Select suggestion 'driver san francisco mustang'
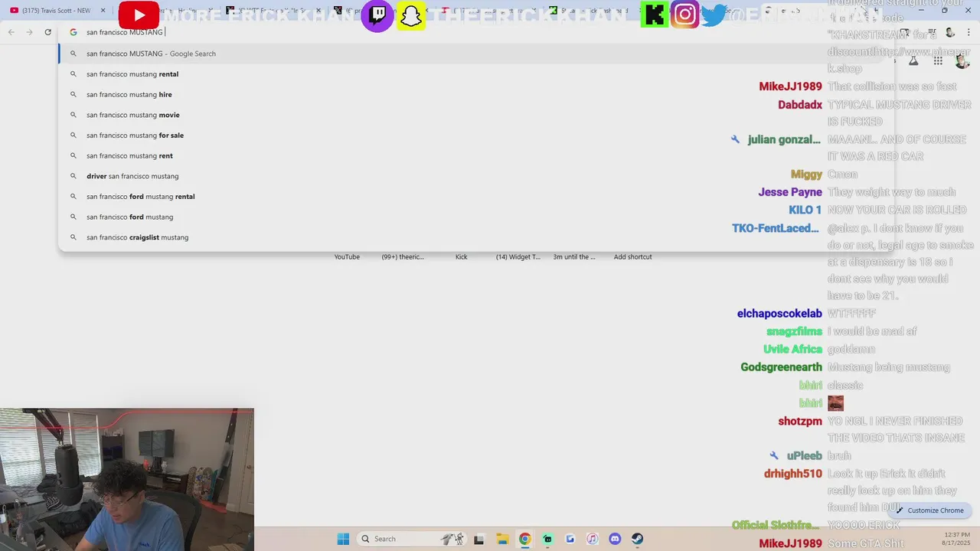This screenshot has height=551, width=980. (x=475, y=176)
